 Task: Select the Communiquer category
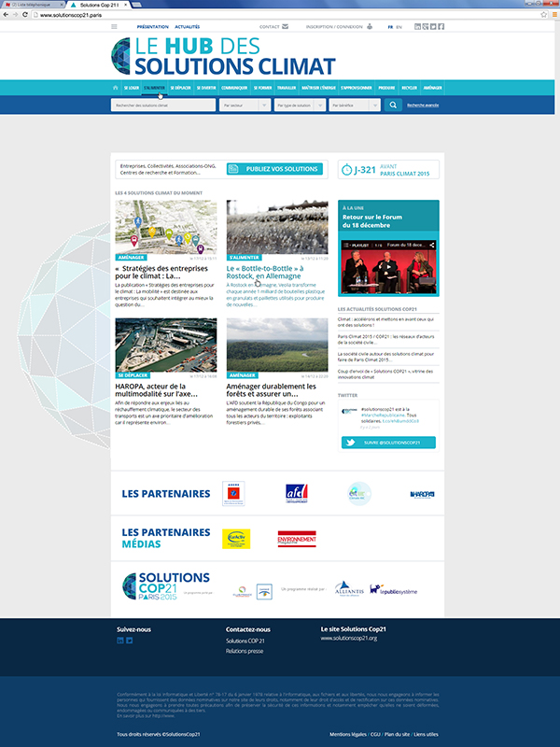tap(234, 88)
